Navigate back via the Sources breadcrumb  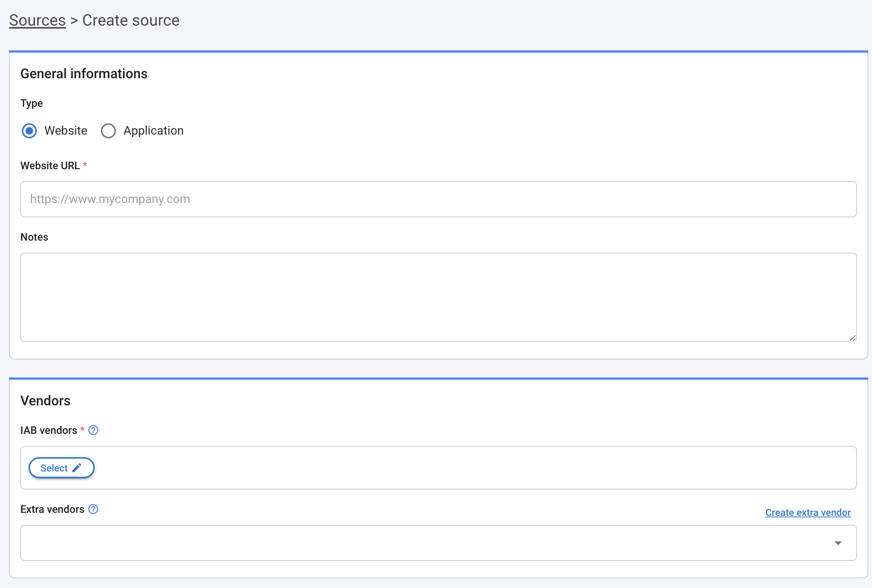click(x=37, y=20)
